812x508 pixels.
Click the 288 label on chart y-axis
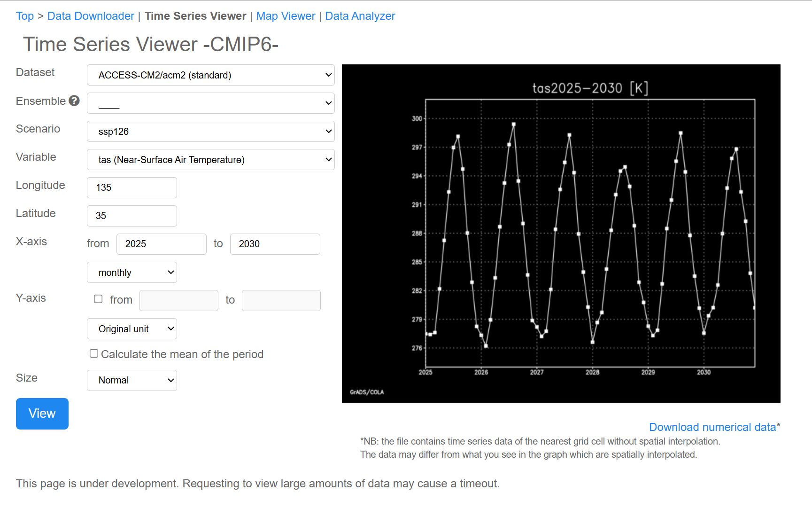coord(417,233)
